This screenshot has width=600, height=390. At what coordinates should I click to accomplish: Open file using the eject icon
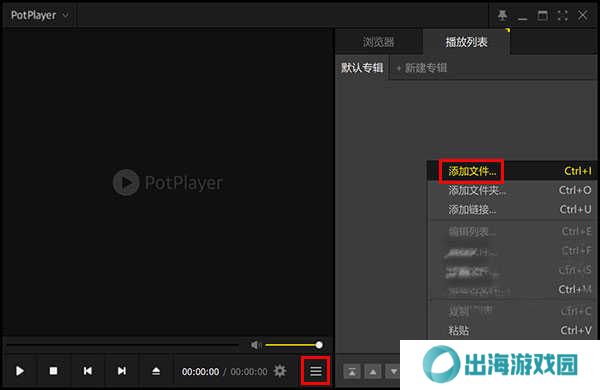pos(156,371)
